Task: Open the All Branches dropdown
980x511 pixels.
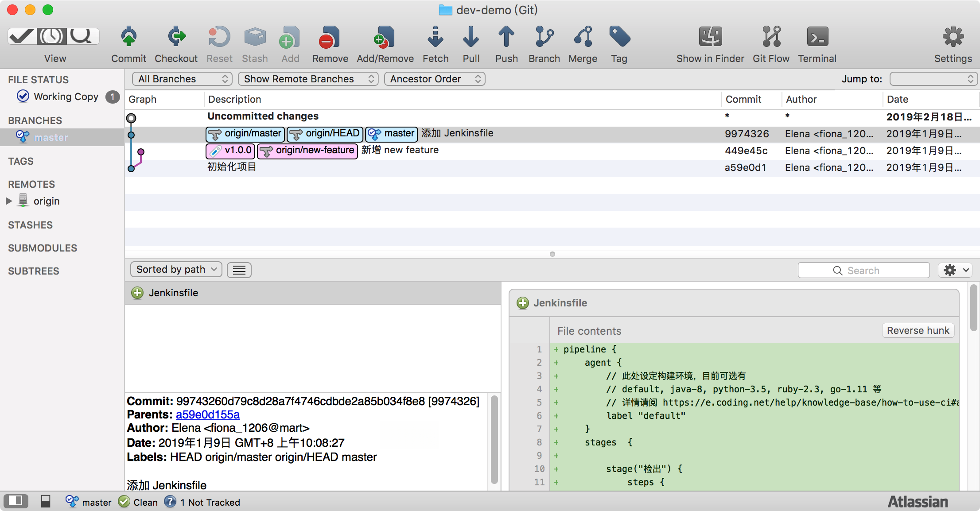Action: point(182,79)
